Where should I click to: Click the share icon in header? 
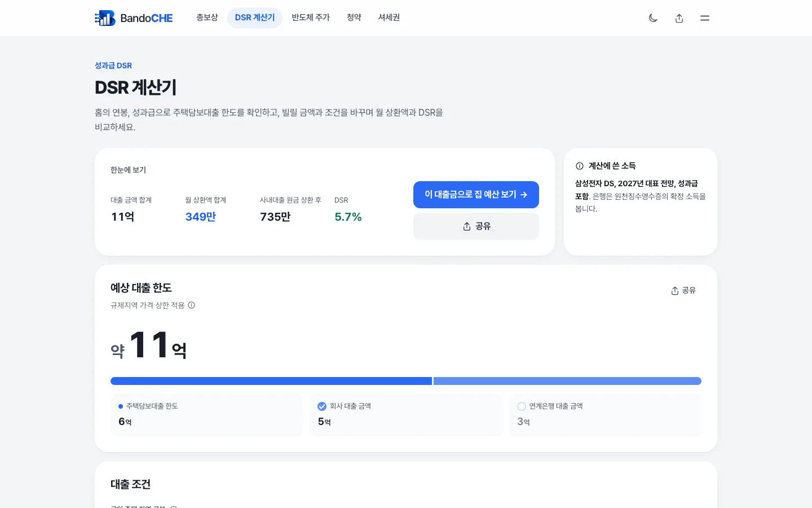(679, 18)
